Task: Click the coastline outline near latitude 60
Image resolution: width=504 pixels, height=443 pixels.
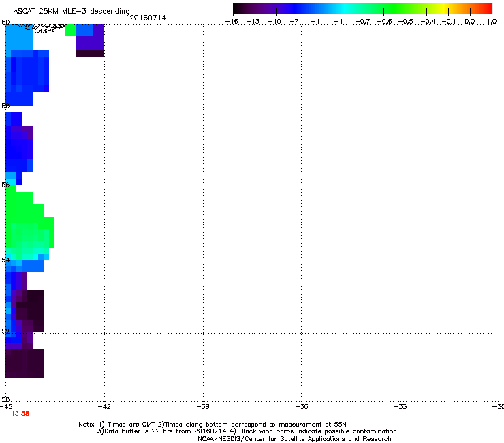Action: click(x=40, y=28)
